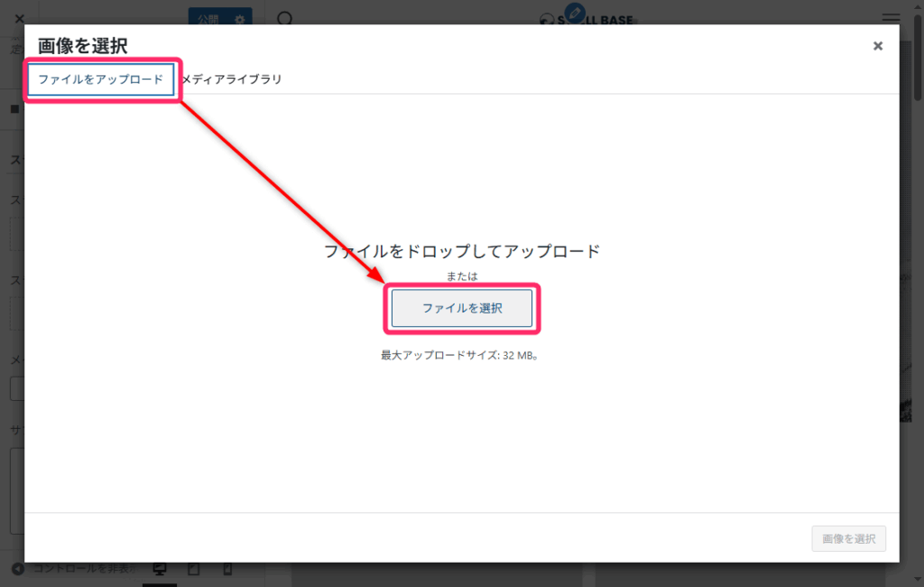Click the blue pencil edit shortcut icon
Screen dimensions: 924x587
[x=574, y=14]
